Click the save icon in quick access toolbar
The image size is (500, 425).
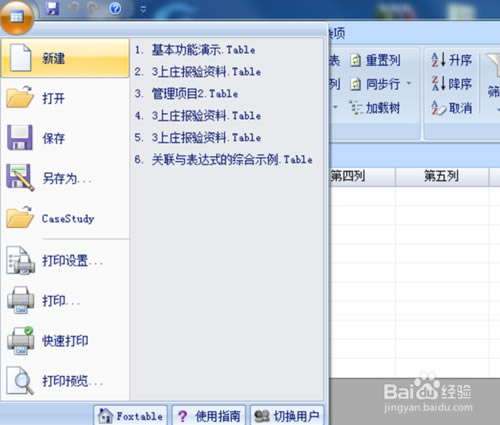52,8
